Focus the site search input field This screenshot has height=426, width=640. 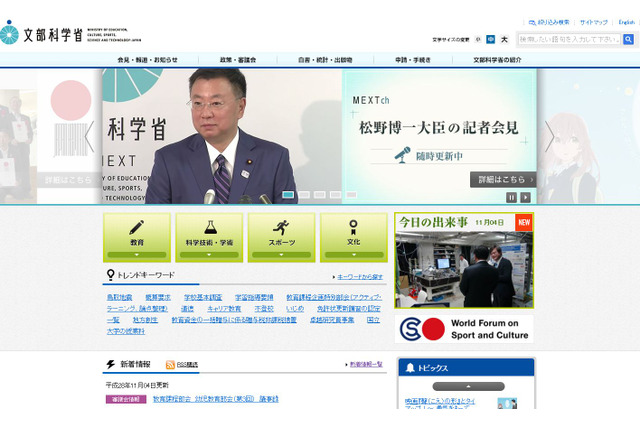[569, 39]
